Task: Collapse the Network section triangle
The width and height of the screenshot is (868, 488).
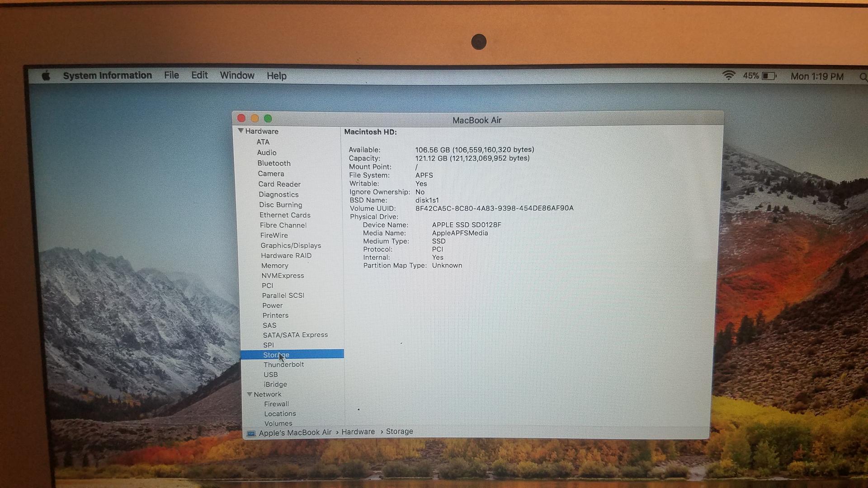Action: pyautogui.click(x=250, y=394)
